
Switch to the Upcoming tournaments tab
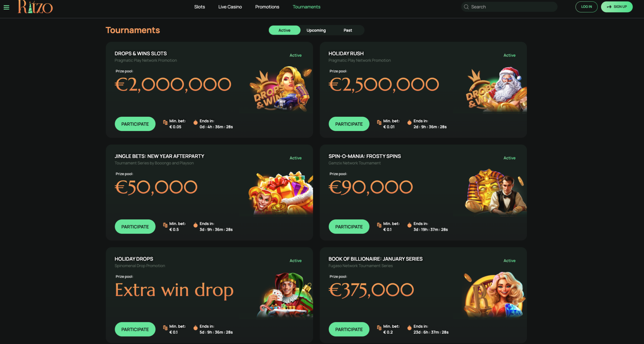(316, 30)
